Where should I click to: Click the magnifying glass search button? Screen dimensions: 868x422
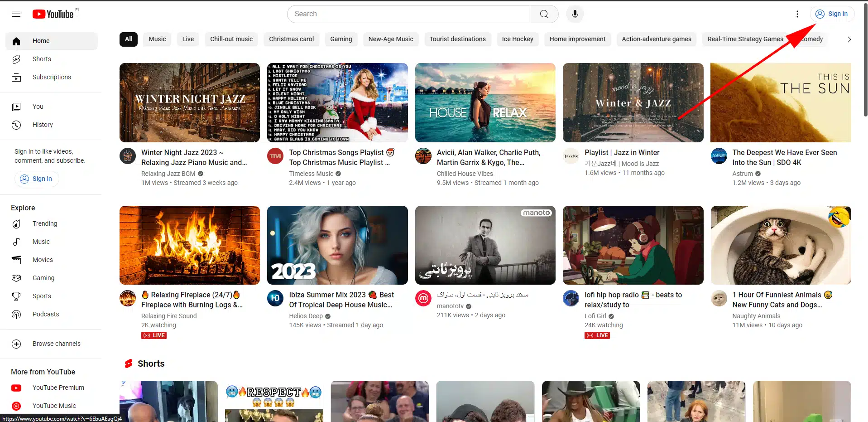click(x=544, y=14)
